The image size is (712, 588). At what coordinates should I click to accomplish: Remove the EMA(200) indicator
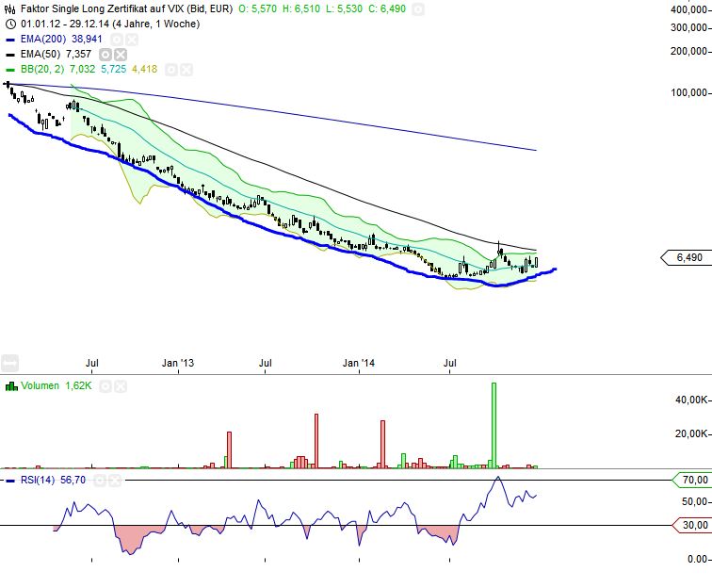click(132, 40)
